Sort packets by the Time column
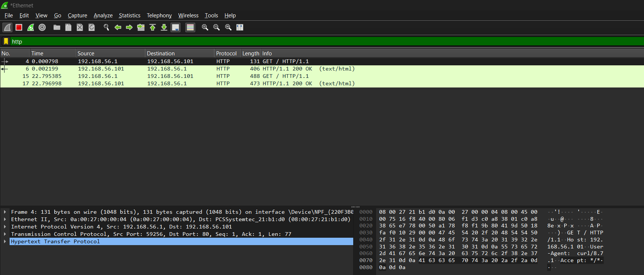This screenshot has height=275, width=644. click(53, 54)
